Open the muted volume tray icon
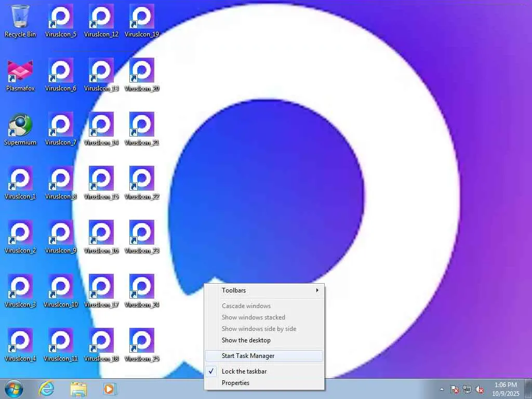The height and width of the screenshot is (399, 532). pos(480,389)
